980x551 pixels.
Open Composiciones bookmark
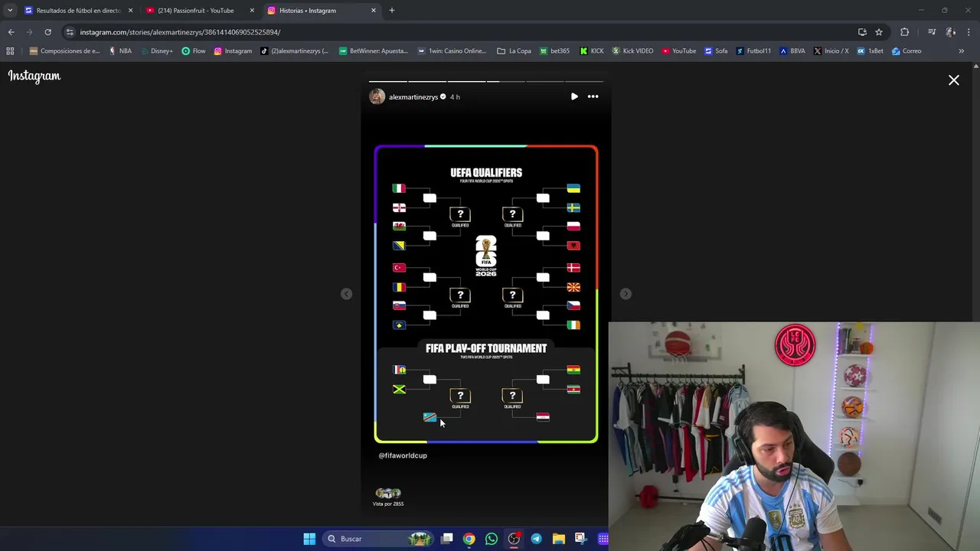point(64,51)
